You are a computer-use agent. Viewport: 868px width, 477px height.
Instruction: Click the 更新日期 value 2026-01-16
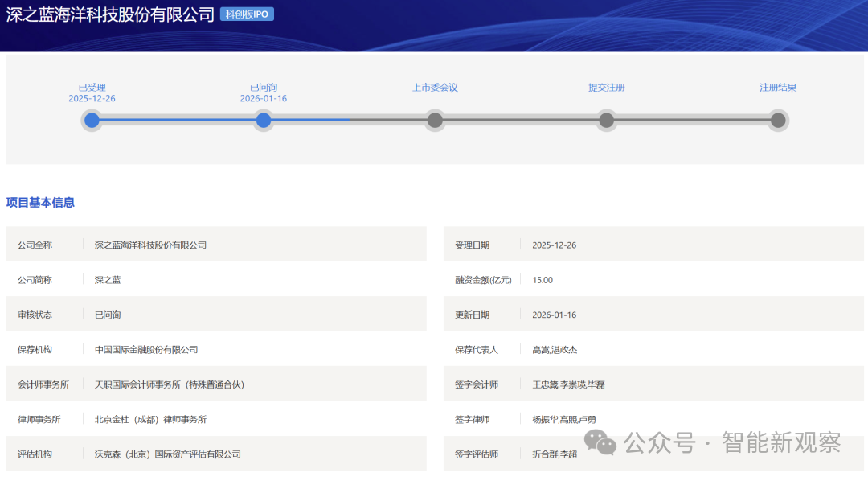pyautogui.click(x=554, y=315)
